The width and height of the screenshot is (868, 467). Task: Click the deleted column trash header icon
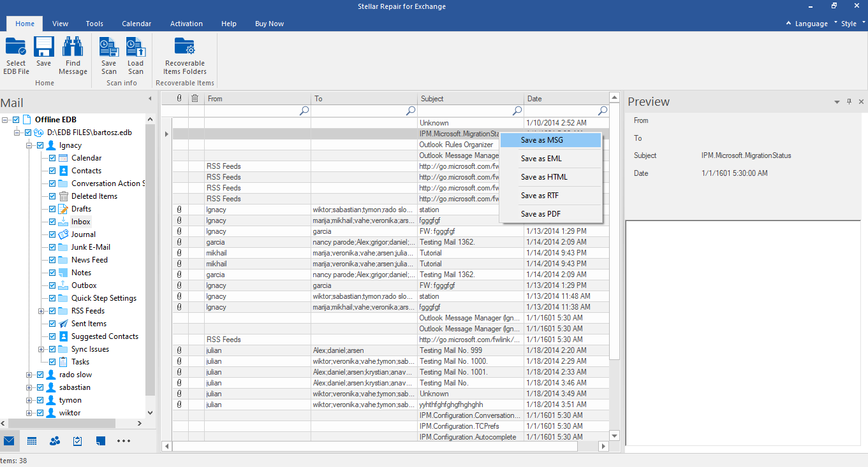coord(195,99)
